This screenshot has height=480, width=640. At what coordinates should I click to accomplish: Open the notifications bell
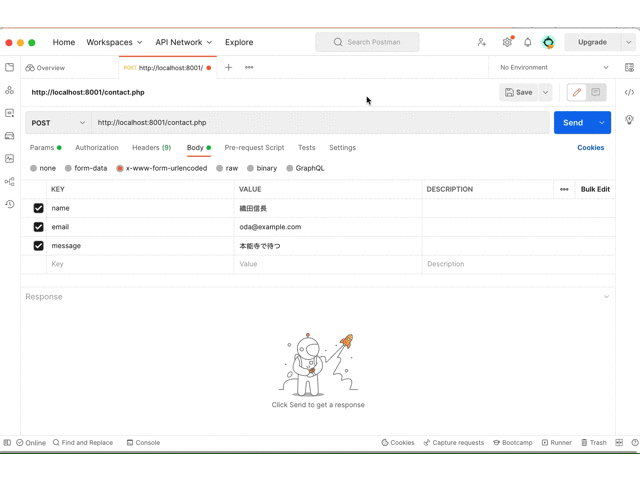click(x=527, y=42)
